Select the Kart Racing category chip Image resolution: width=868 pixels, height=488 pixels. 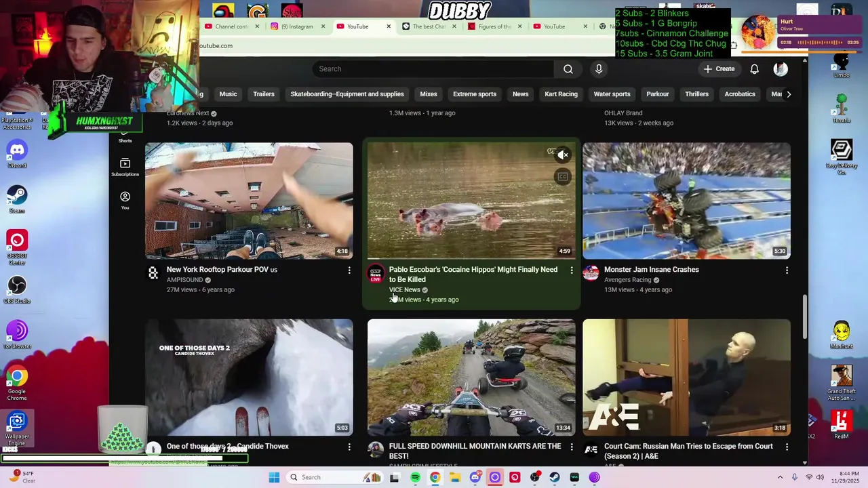coord(561,94)
